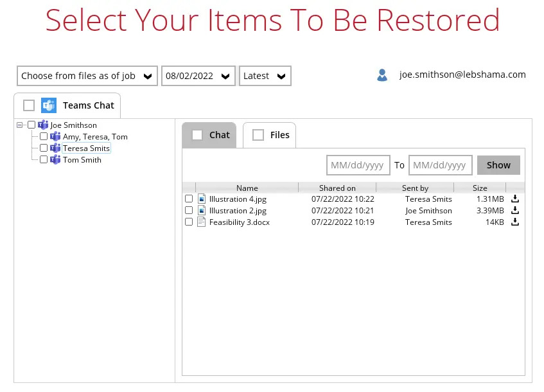The width and height of the screenshot is (544, 392).
Task: Open the Latest version dropdown
Action: click(x=265, y=76)
